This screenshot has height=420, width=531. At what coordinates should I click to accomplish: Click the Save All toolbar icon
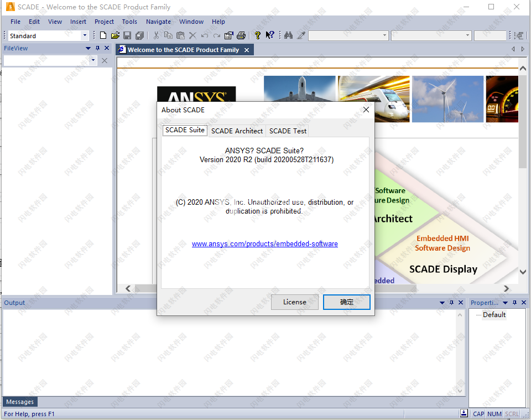139,35
